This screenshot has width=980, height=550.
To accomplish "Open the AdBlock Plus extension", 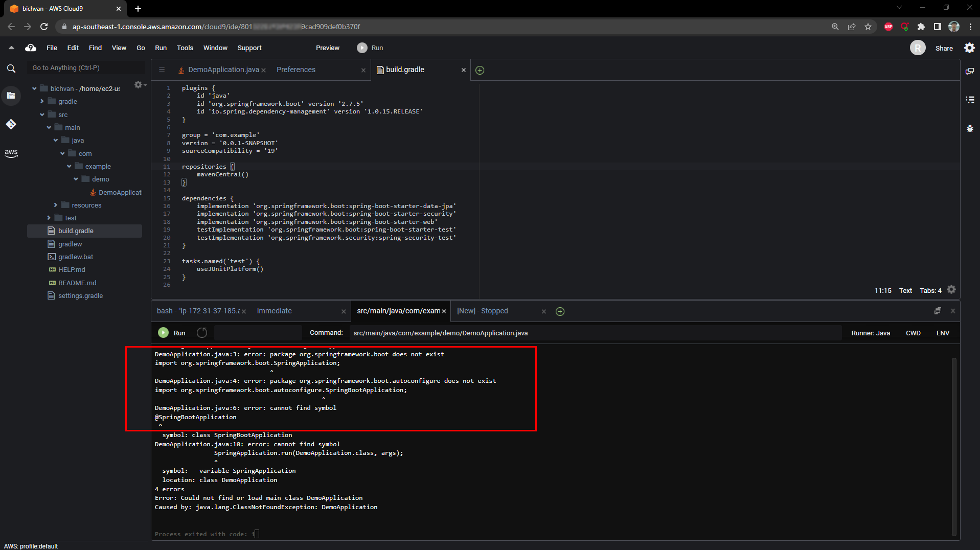I will tap(888, 27).
